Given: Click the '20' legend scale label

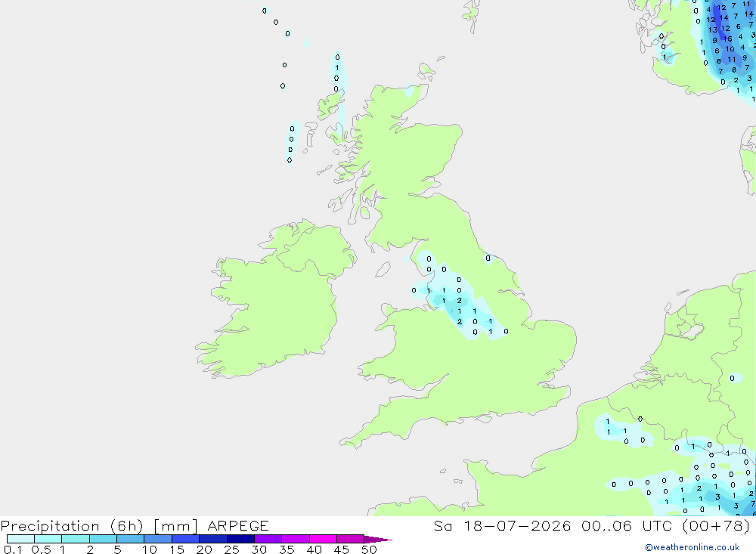Looking at the screenshot, I should pos(204,549).
